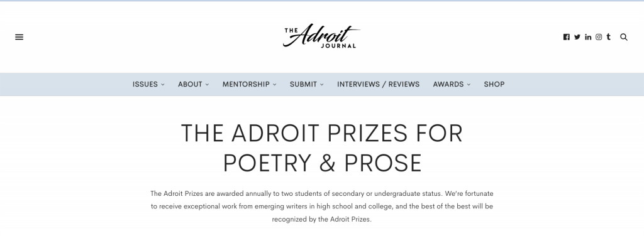Image resolution: width=644 pixels, height=236 pixels.
Task: Select the Submit menu label
Action: coord(303,84)
